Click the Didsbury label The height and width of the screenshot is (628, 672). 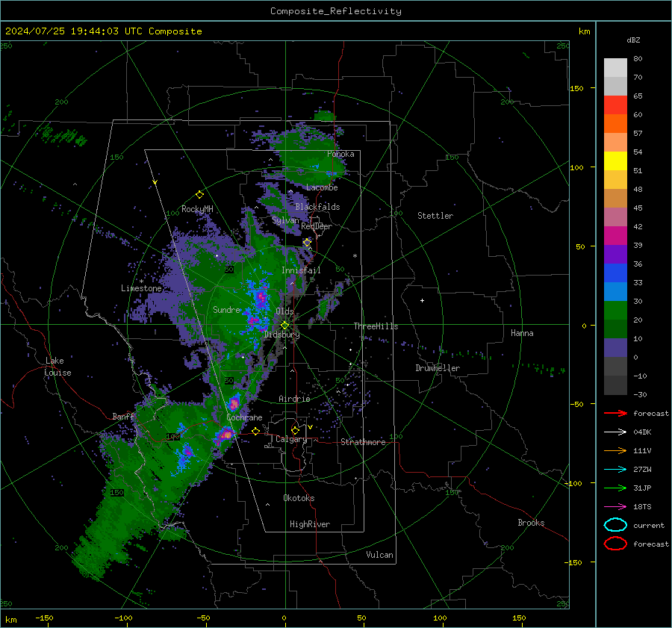point(282,335)
